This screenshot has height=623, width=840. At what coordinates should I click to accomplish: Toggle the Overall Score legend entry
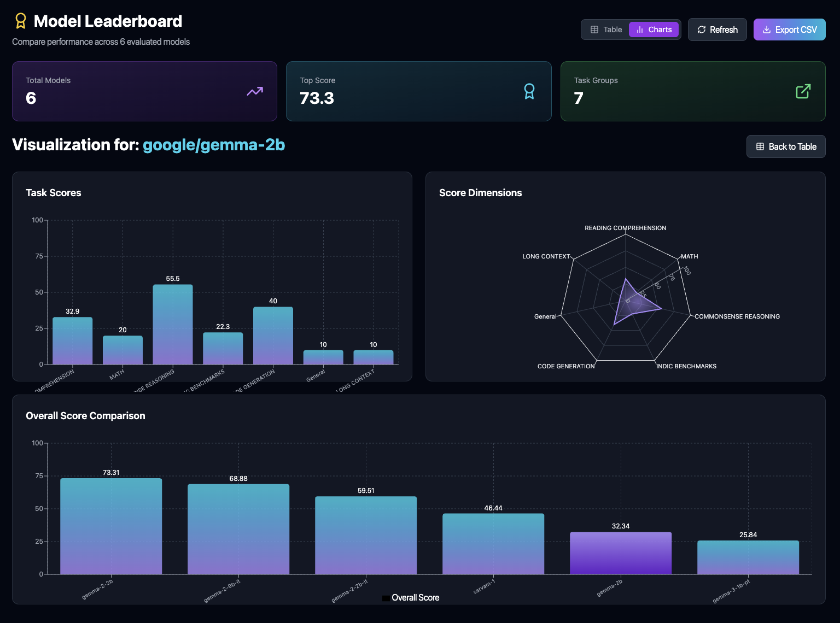415,598
